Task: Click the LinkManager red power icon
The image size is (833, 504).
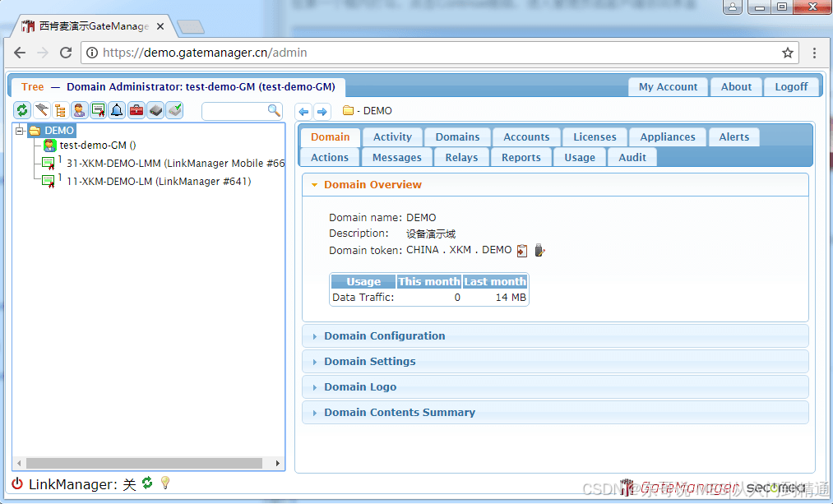Action: [x=17, y=483]
